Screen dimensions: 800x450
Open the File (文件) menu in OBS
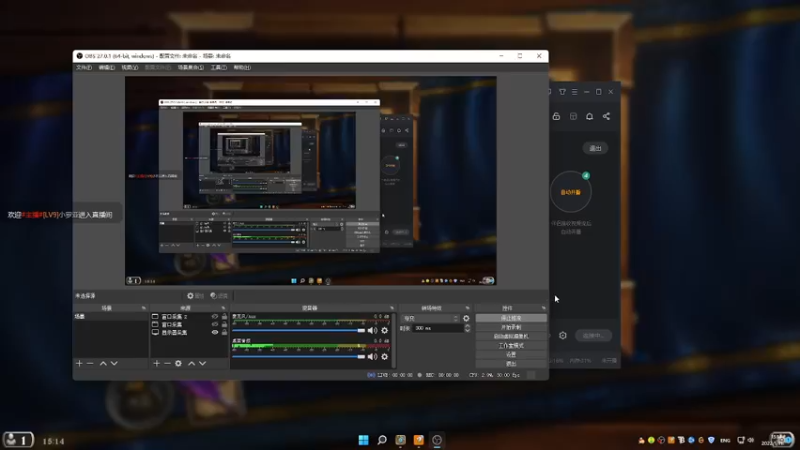(x=84, y=67)
